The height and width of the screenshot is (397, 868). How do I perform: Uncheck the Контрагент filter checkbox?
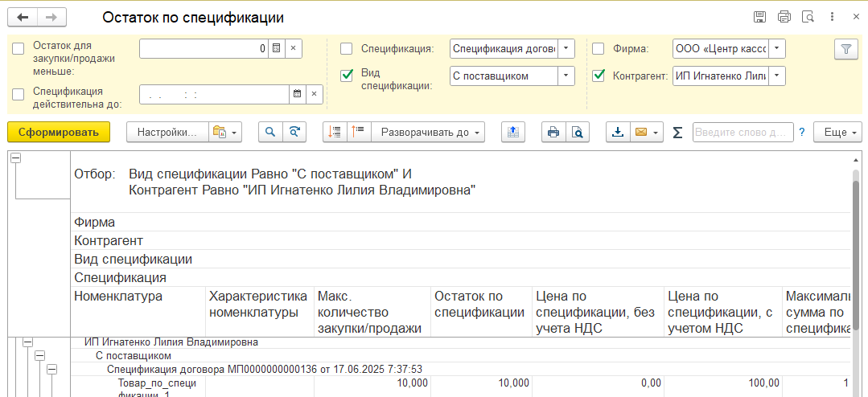pos(599,76)
